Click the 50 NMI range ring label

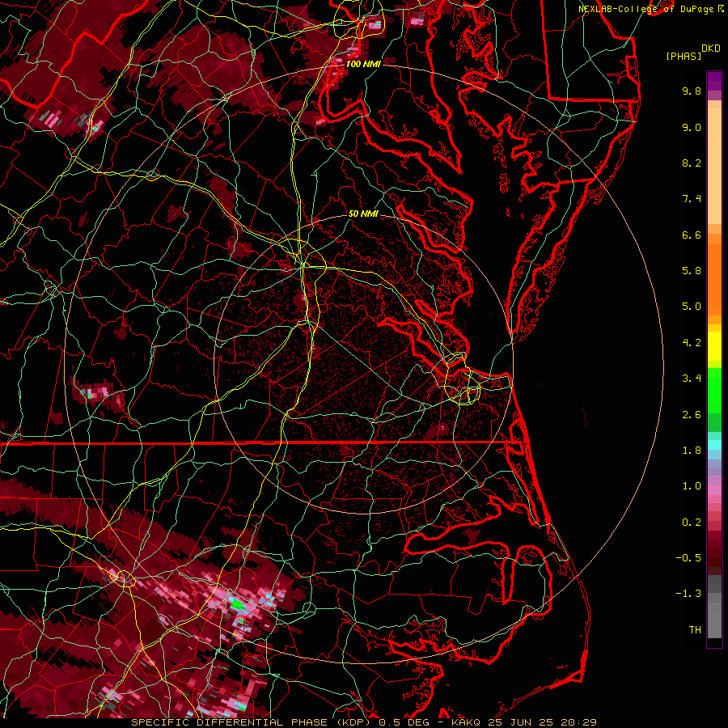[x=363, y=214]
